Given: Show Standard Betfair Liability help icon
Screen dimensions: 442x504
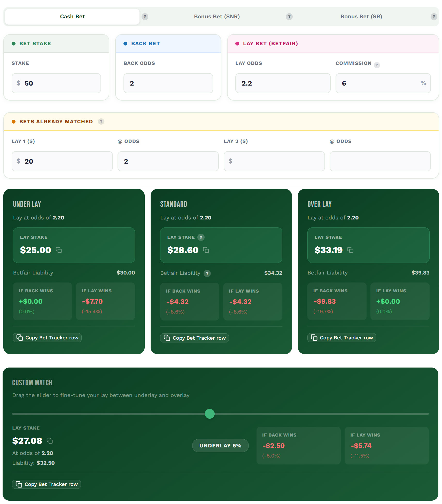Looking at the screenshot, I should [207, 273].
